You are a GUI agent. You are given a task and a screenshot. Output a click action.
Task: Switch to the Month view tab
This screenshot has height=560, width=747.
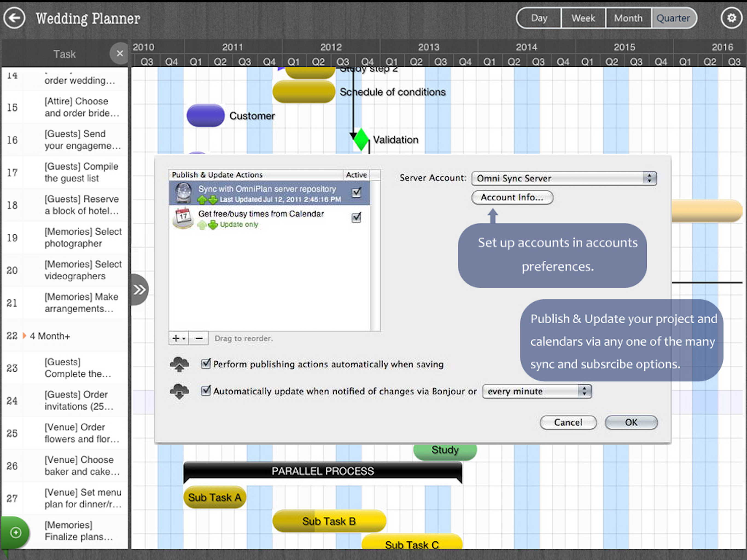click(x=628, y=18)
